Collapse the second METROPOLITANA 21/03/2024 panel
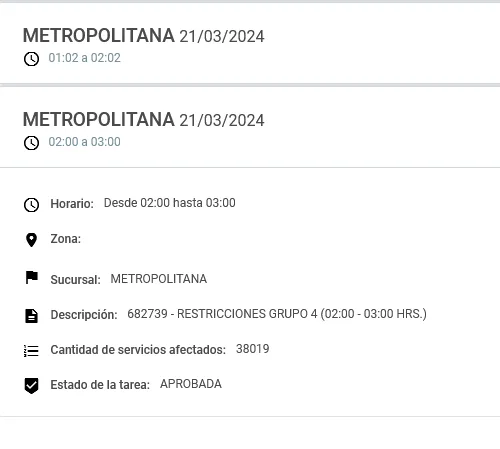Image resolution: width=500 pixels, height=449 pixels. [250, 127]
